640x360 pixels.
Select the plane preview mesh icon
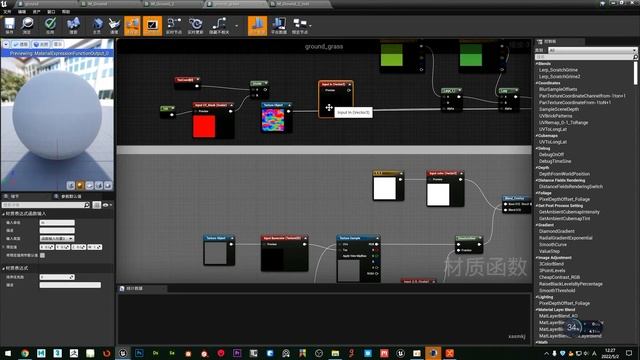pos(89,186)
